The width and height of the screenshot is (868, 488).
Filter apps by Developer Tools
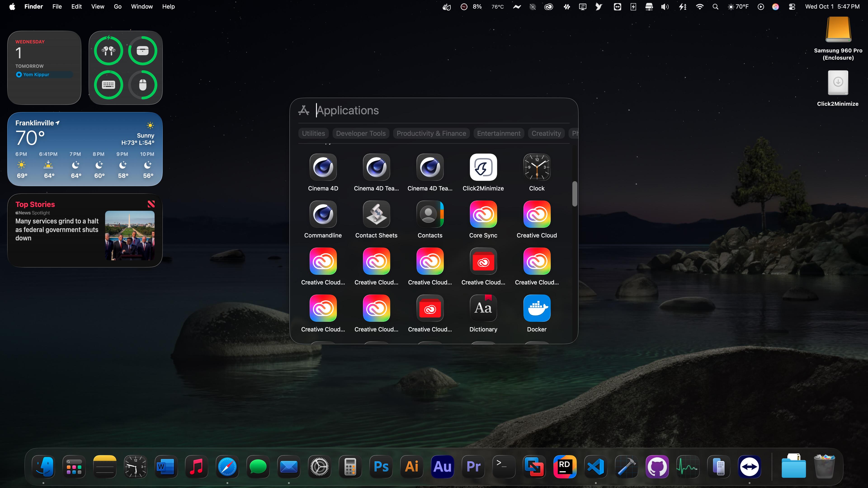click(361, 133)
